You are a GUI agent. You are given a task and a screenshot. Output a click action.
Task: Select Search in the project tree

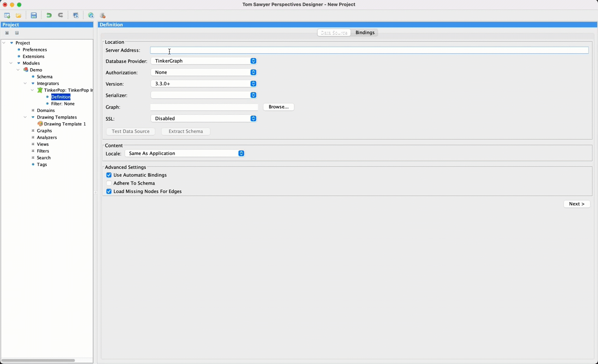click(x=44, y=158)
